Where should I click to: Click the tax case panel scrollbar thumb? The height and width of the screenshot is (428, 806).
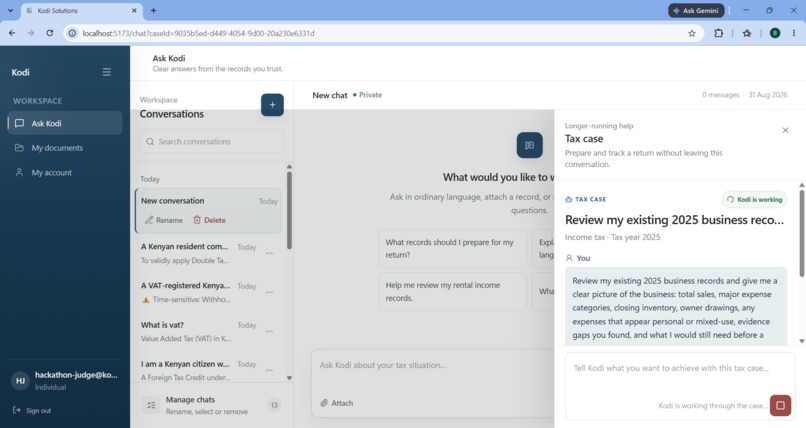pyautogui.click(x=802, y=234)
